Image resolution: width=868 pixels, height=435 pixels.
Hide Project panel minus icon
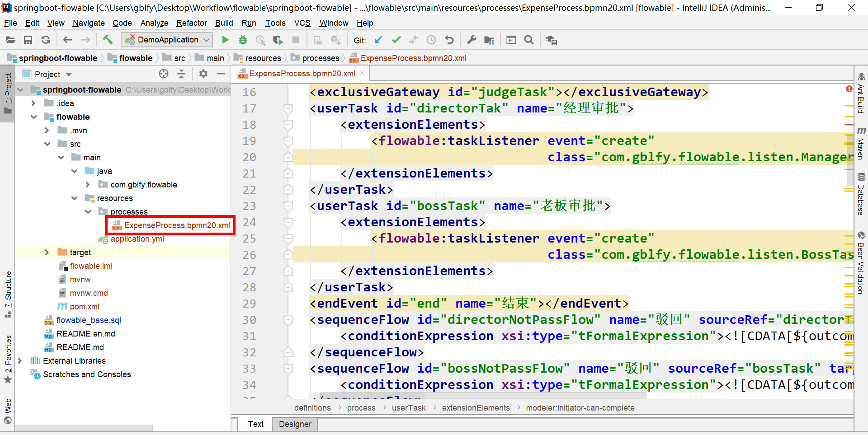221,74
